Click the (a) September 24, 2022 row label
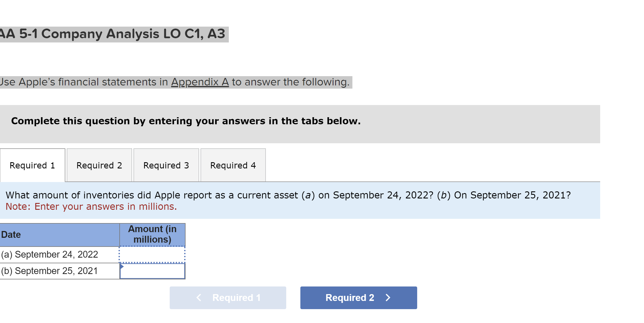The width and height of the screenshot is (644, 323). [50, 254]
